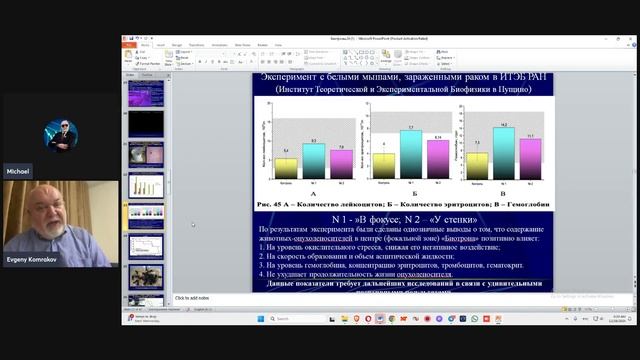Open the slide Layout dropdown
This screenshot has width=640, height=360.
(184, 52)
